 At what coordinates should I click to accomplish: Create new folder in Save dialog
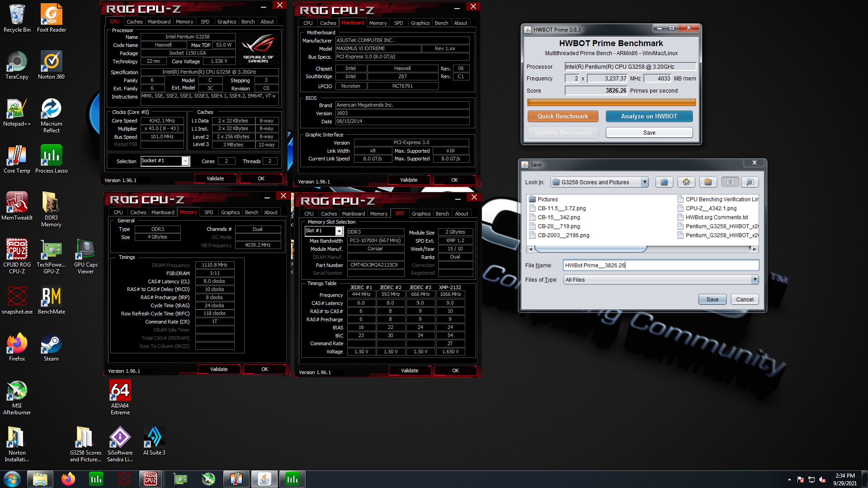point(708,182)
